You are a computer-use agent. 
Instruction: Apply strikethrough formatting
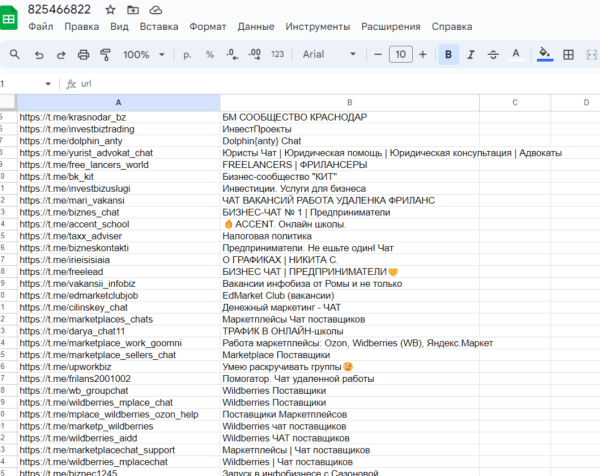pos(494,54)
